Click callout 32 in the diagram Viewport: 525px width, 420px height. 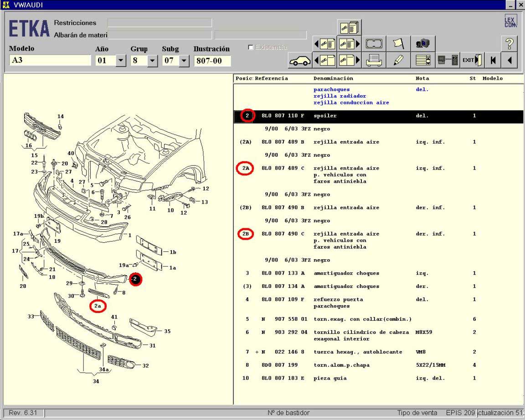click(x=146, y=366)
